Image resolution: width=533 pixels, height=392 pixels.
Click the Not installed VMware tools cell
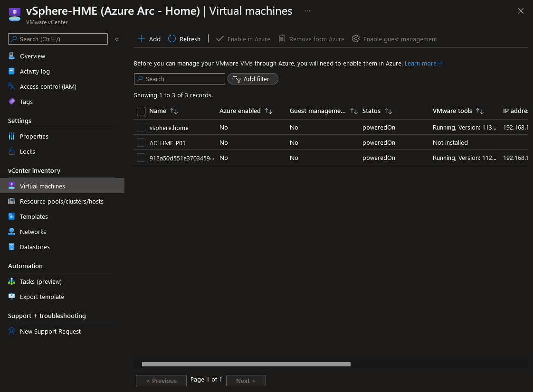(450, 143)
